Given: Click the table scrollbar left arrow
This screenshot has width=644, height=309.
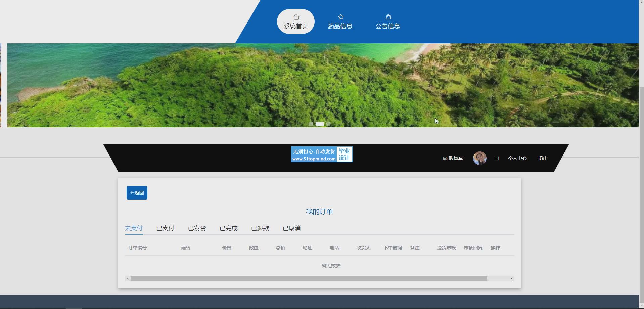Looking at the screenshot, I should 128,279.
